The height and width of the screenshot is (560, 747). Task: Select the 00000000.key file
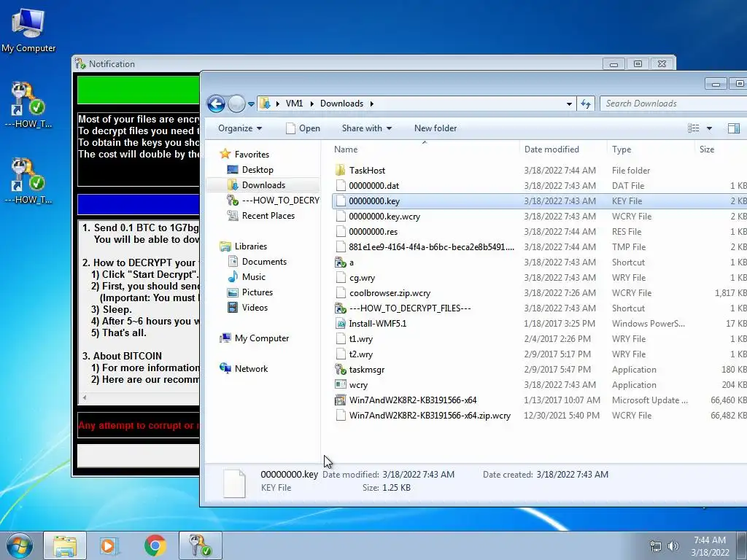coord(374,201)
